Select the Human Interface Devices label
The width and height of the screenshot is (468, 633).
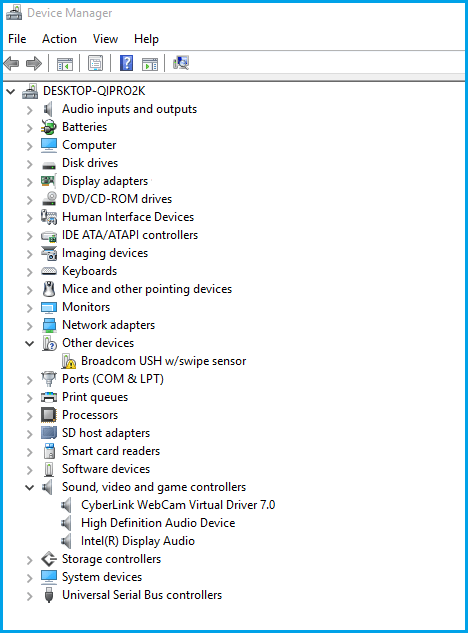[x=128, y=217]
